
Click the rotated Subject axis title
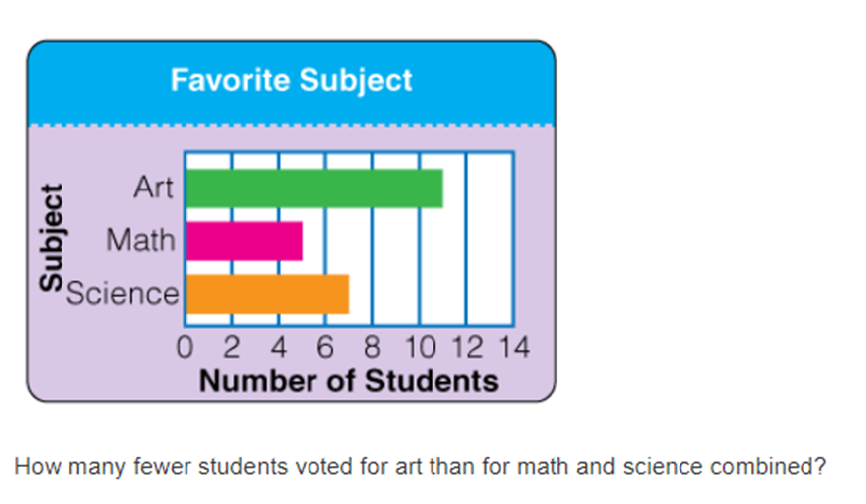tap(52, 238)
